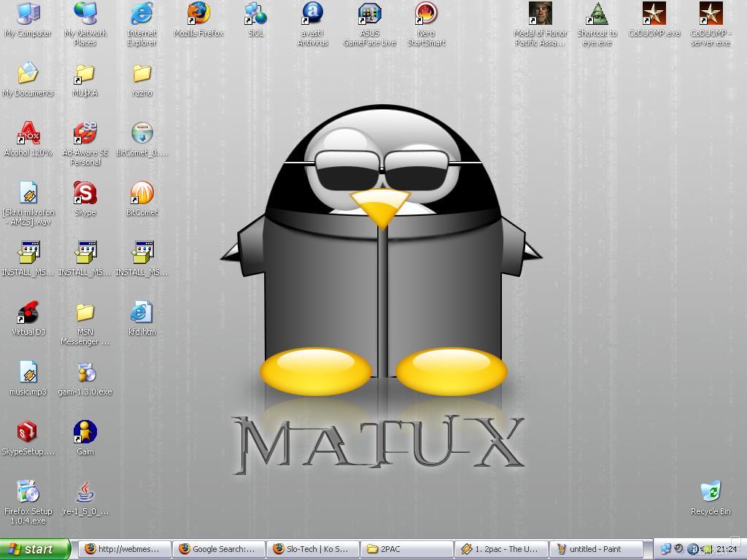Image resolution: width=747 pixels, height=560 pixels.
Task: Select the music.mp3 file
Action: coord(28,378)
